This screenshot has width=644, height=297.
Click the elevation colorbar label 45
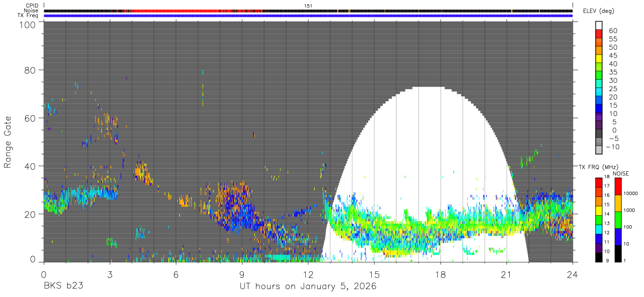click(612, 56)
